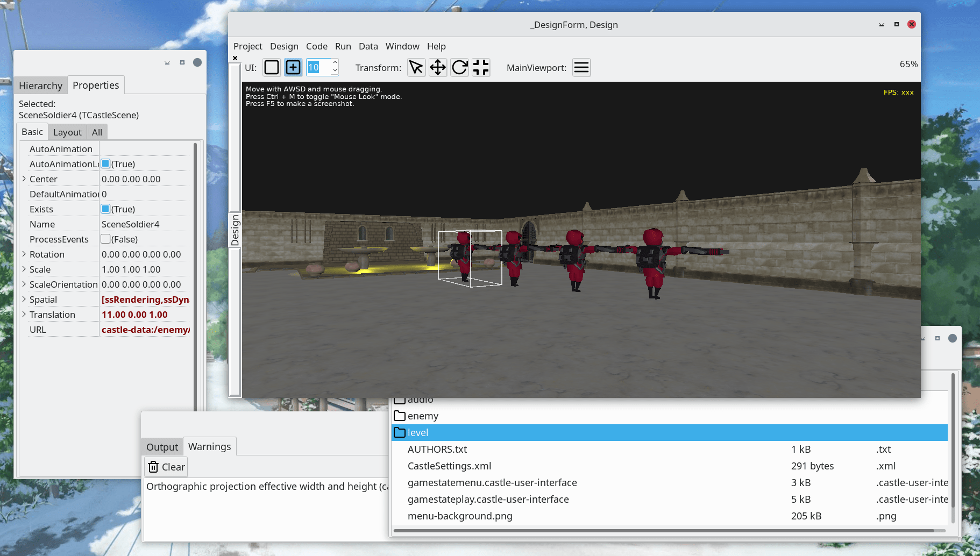The height and width of the screenshot is (556, 980).
Task: Open the Run menu
Action: pyautogui.click(x=343, y=46)
